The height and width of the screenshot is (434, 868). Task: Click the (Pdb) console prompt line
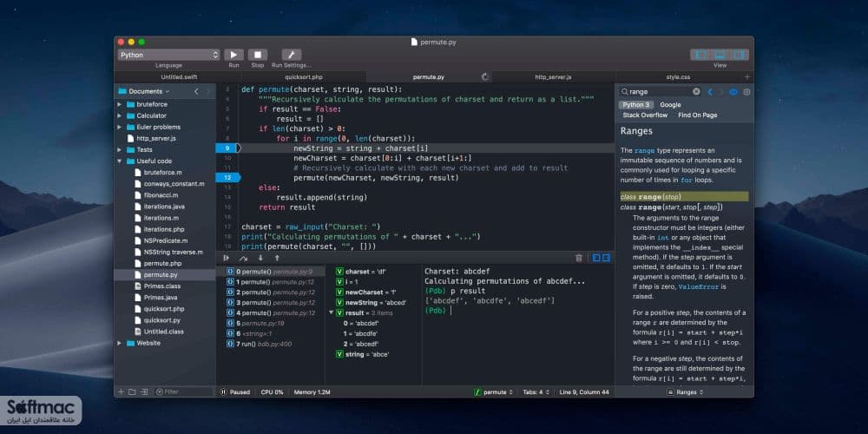[x=437, y=311]
